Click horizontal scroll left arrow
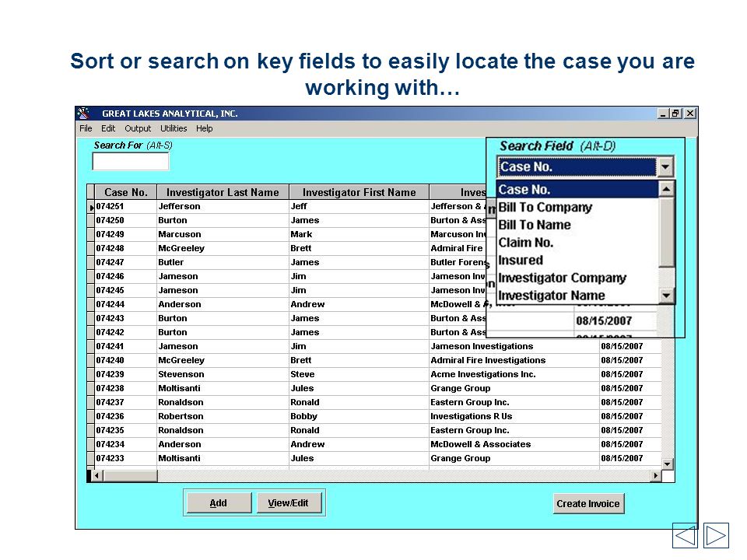The image size is (747, 560). [x=96, y=475]
